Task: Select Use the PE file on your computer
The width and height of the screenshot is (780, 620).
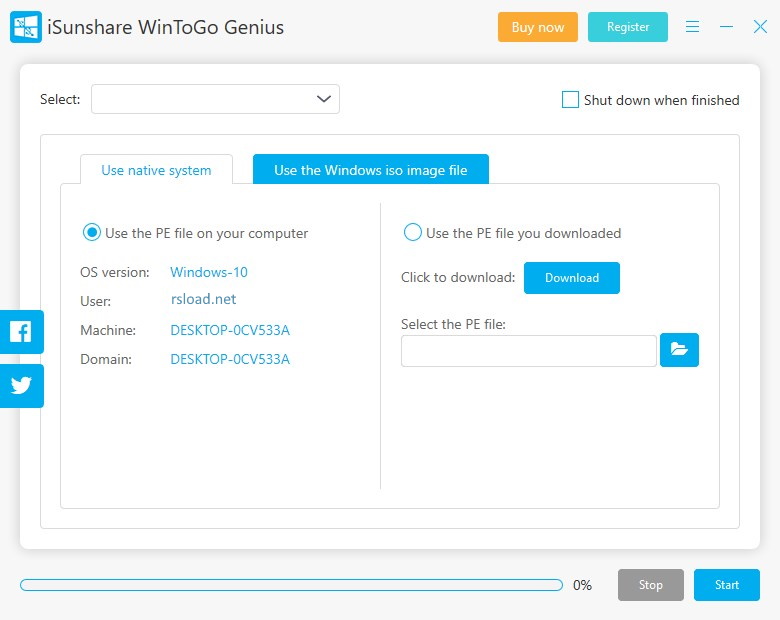Action: click(x=92, y=233)
